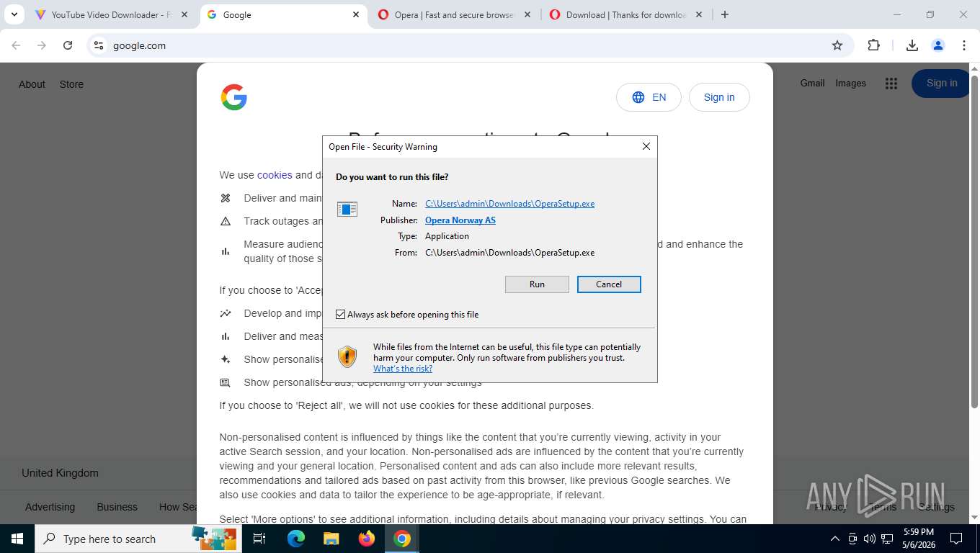Show hidden system tray icons
The width and height of the screenshot is (980, 553).
coord(835,539)
